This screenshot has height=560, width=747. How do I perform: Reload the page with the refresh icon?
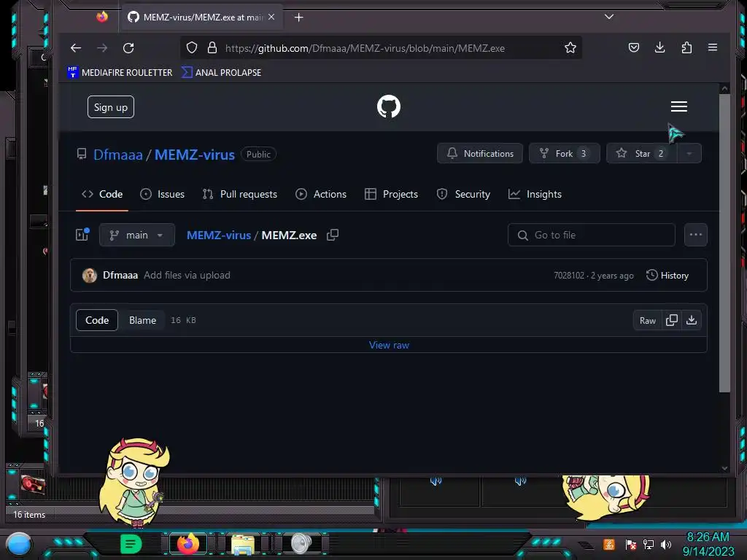coord(128,47)
